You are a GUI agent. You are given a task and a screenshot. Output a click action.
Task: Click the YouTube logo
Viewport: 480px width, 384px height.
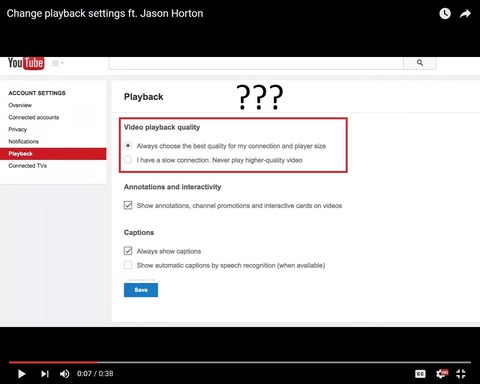(x=26, y=63)
